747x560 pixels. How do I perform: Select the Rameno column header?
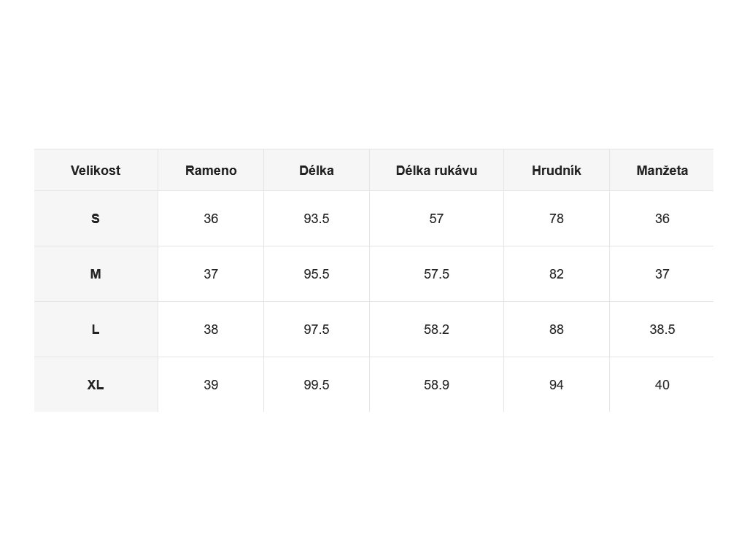(211, 171)
